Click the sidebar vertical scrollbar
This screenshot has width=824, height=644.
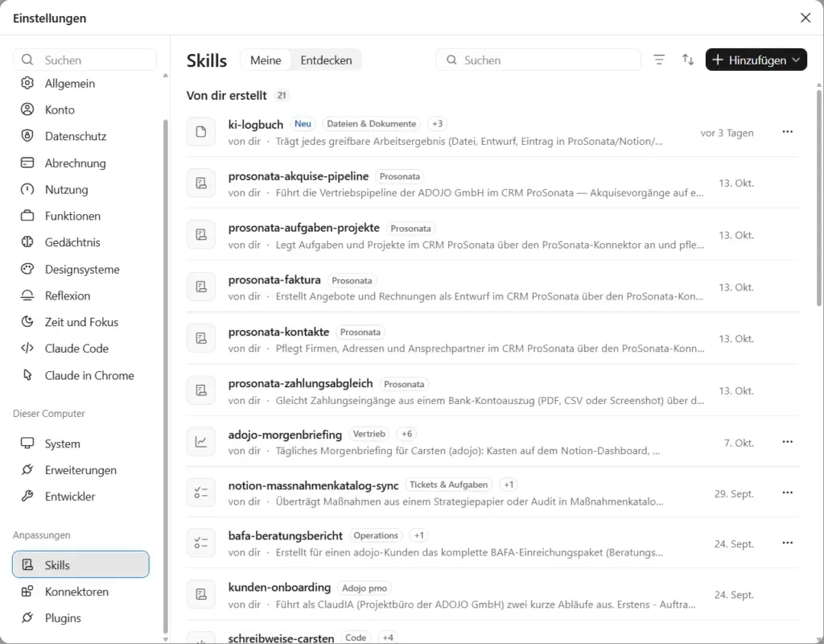tap(166, 375)
